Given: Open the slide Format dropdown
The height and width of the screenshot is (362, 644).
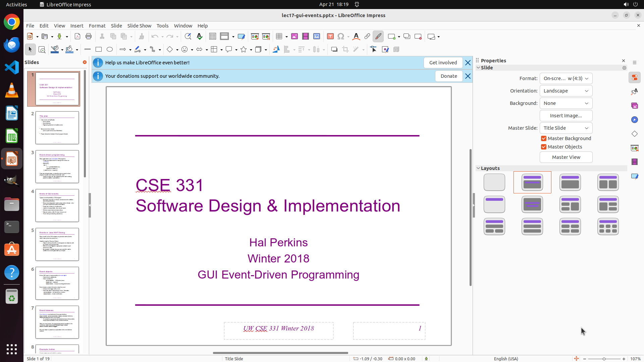Looking at the screenshot, I should click(x=566, y=78).
